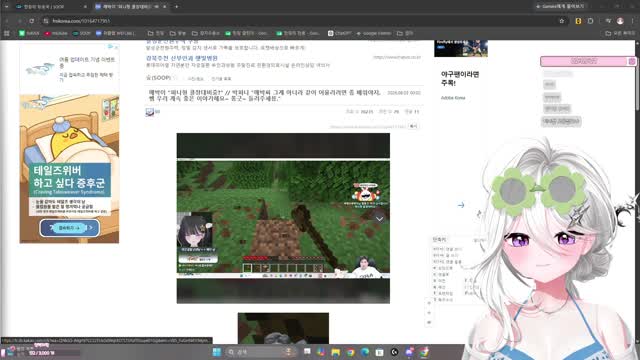Reload the page with the refresh icon

click(x=32, y=21)
